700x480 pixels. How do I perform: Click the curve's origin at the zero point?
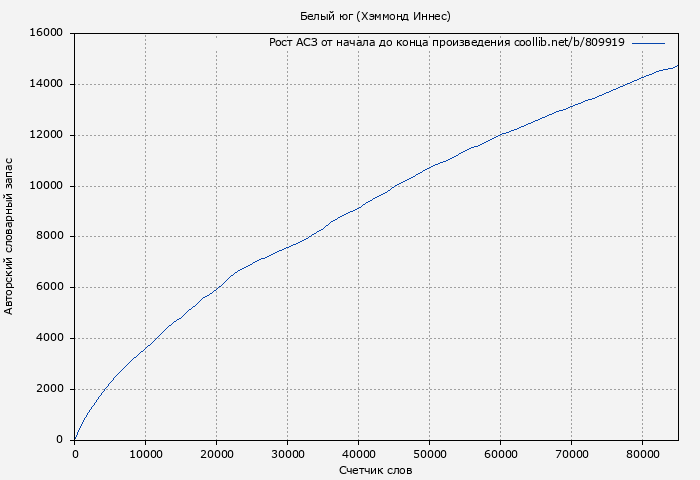click(x=75, y=439)
